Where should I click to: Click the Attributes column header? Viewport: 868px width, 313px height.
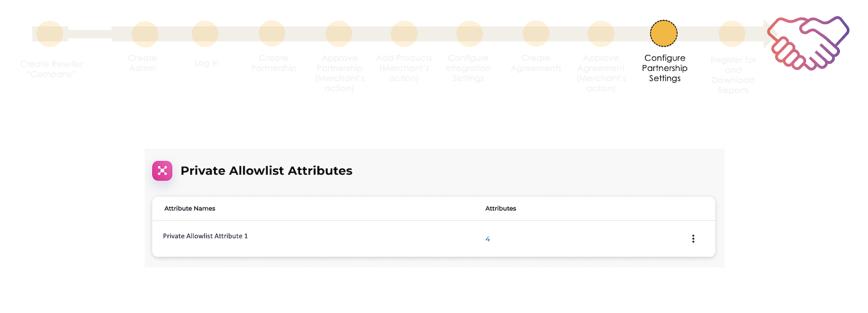[500, 208]
